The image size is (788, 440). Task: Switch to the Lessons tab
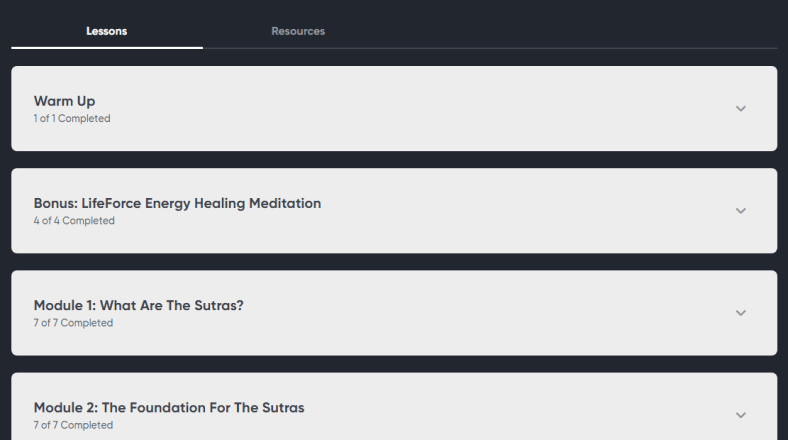coord(106,31)
